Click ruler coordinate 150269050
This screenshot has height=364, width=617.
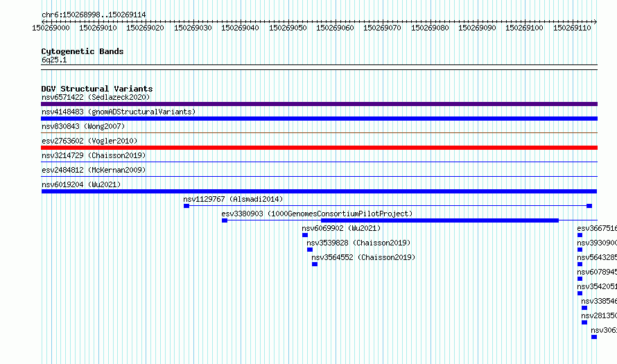pyautogui.click(x=288, y=28)
